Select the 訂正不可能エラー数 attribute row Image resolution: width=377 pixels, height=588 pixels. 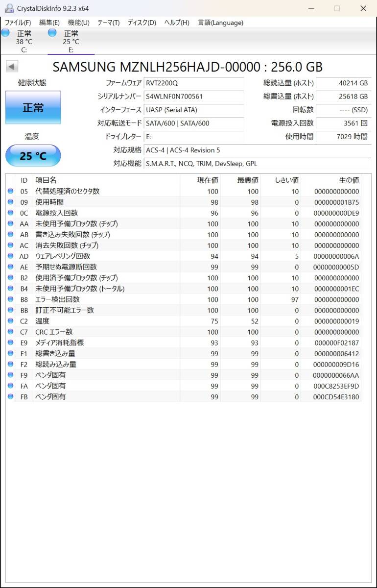pyautogui.click(x=183, y=310)
